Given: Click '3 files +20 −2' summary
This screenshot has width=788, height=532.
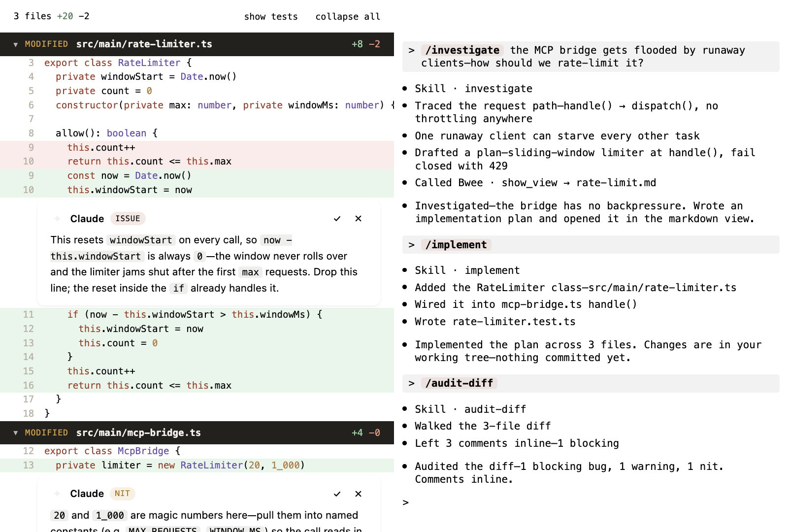Looking at the screenshot, I should 51,16.
